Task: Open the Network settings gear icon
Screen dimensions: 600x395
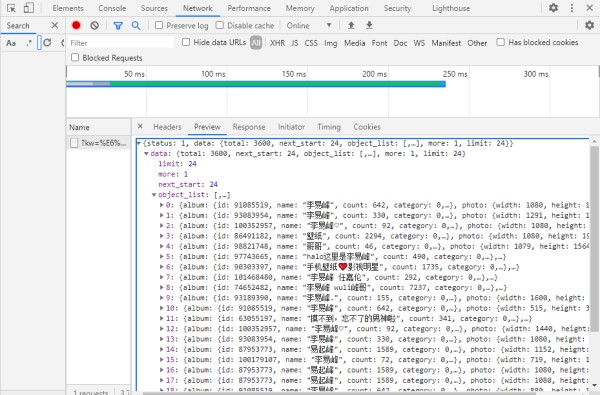Action: 590,25
